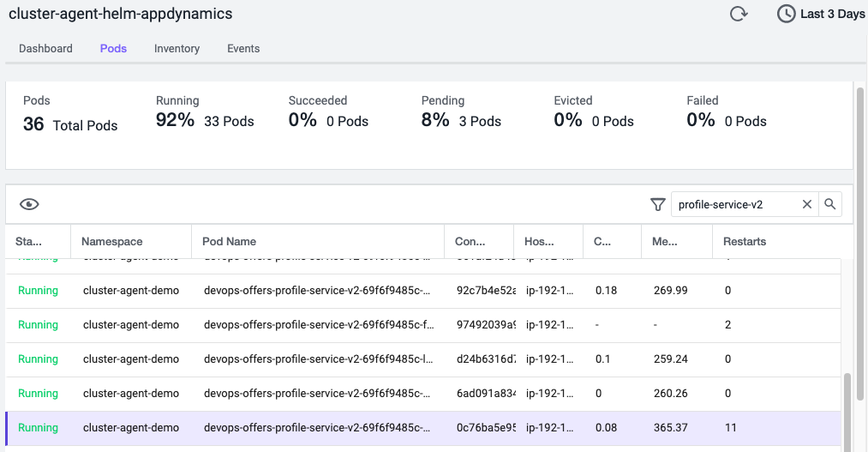Image resolution: width=868 pixels, height=452 pixels.
Task: Switch to the Dashboard tab
Action: (x=45, y=49)
